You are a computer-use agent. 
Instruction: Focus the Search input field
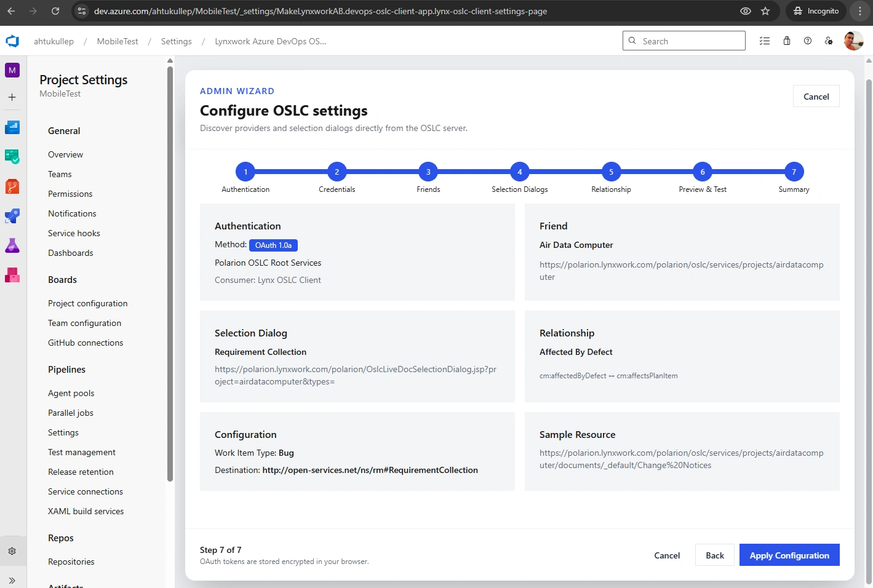point(684,41)
